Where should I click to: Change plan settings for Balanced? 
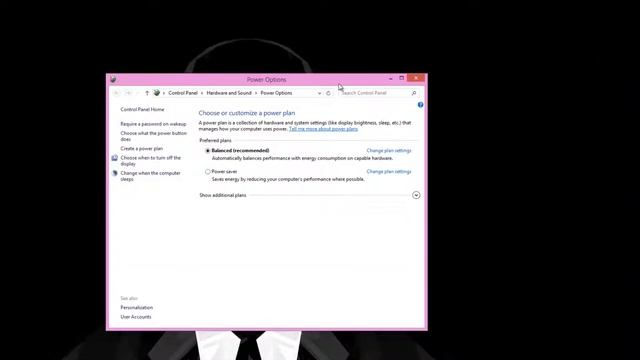point(389,151)
